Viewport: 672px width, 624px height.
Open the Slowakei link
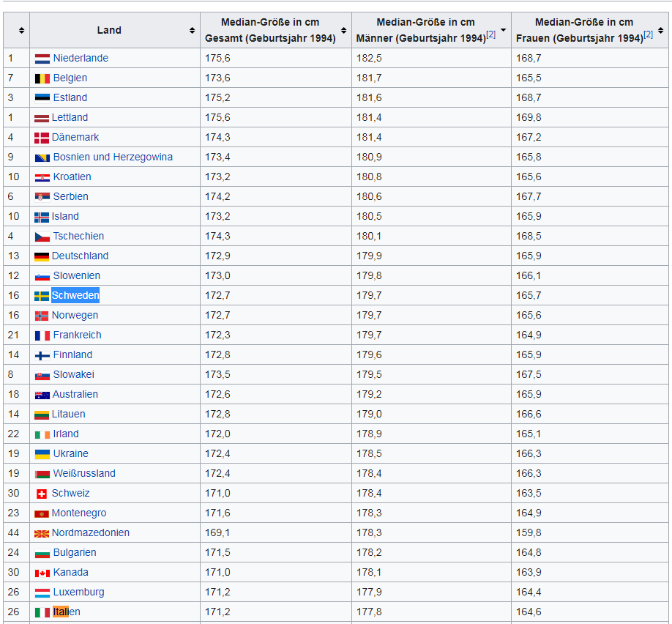pyautogui.click(x=74, y=374)
